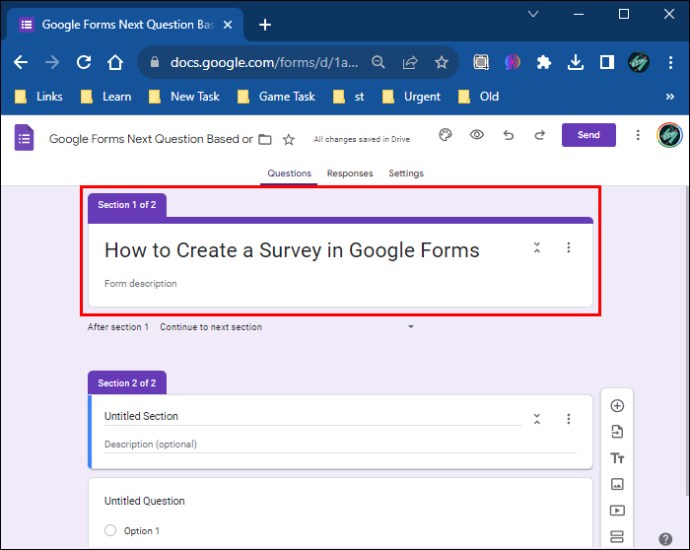Click the Description (optional) field
690x550 pixels.
(340, 444)
